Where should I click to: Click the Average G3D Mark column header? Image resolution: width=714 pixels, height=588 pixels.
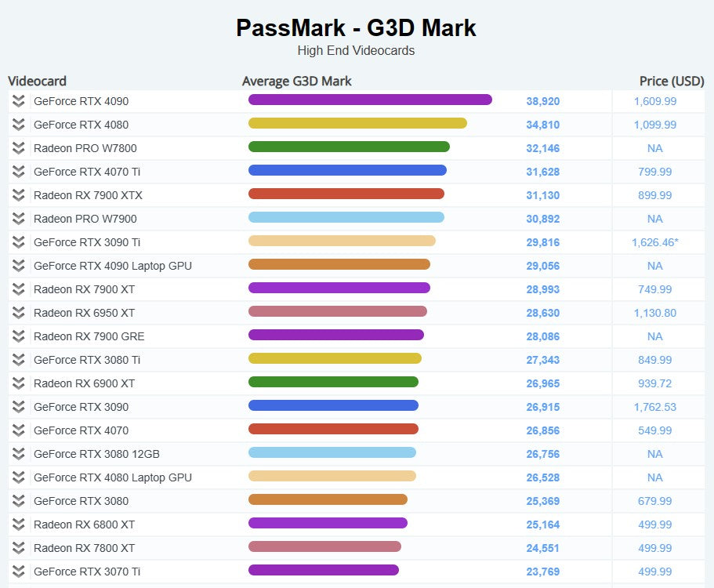point(296,81)
